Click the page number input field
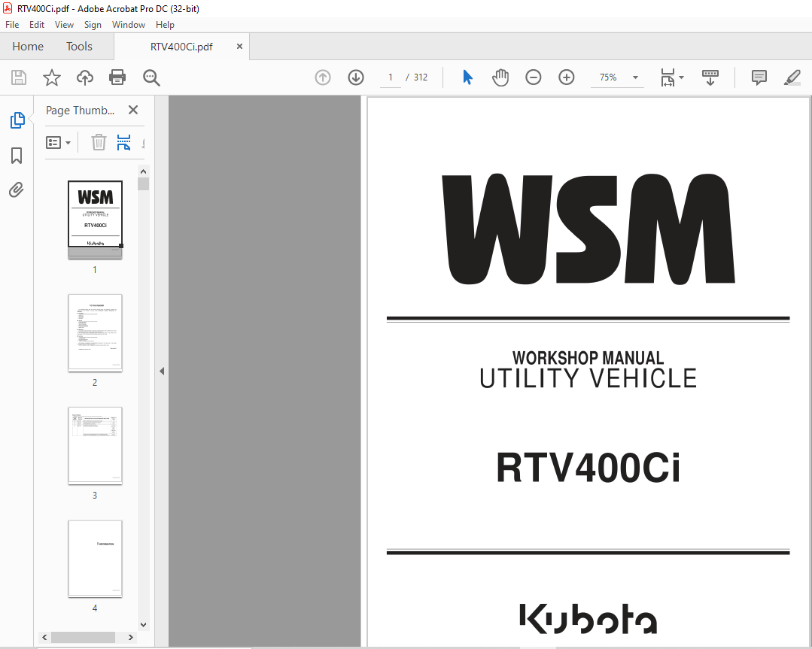The width and height of the screenshot is (812, 649). point(391,77)
